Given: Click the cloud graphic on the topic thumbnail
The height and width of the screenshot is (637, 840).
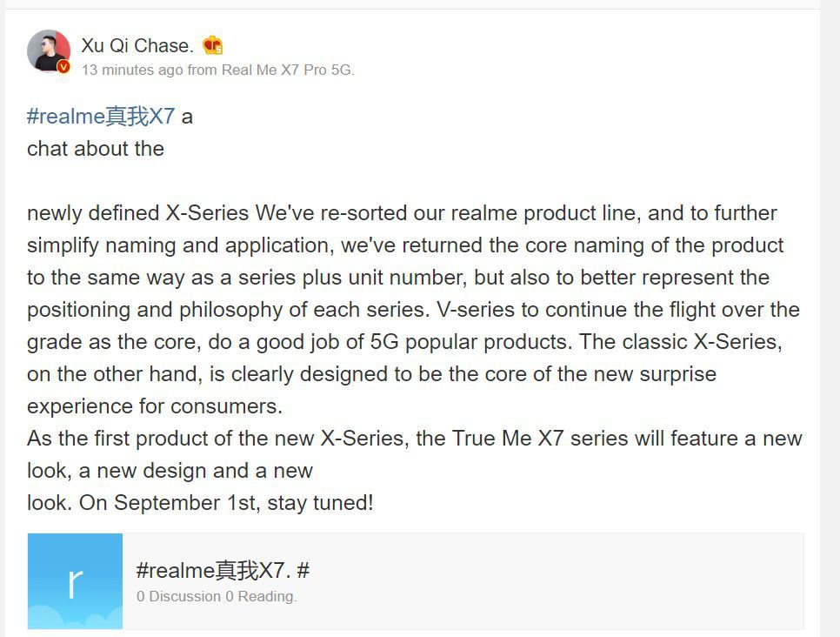Looking at the screenshot, I should pyautogui.click(x=75, y=618).
